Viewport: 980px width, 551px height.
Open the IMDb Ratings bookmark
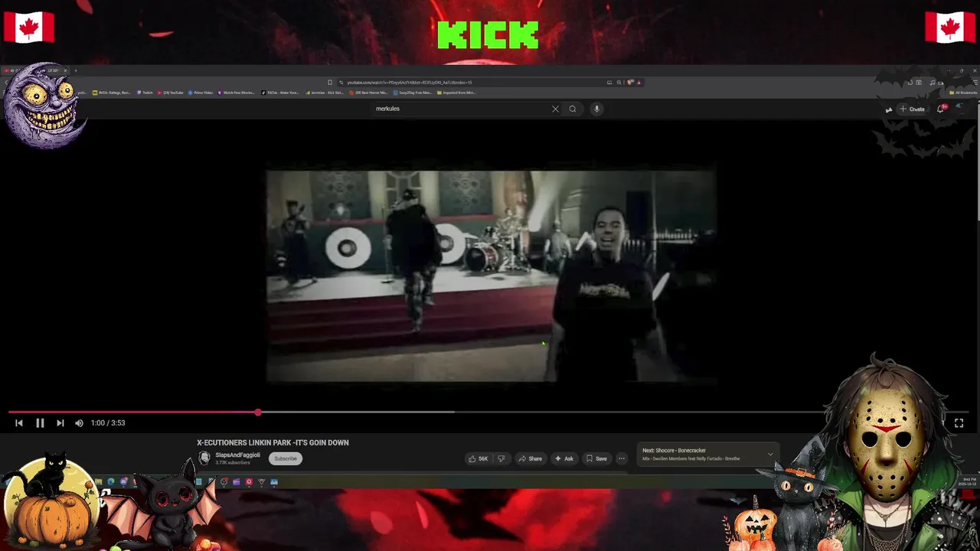tap(112, 93)
